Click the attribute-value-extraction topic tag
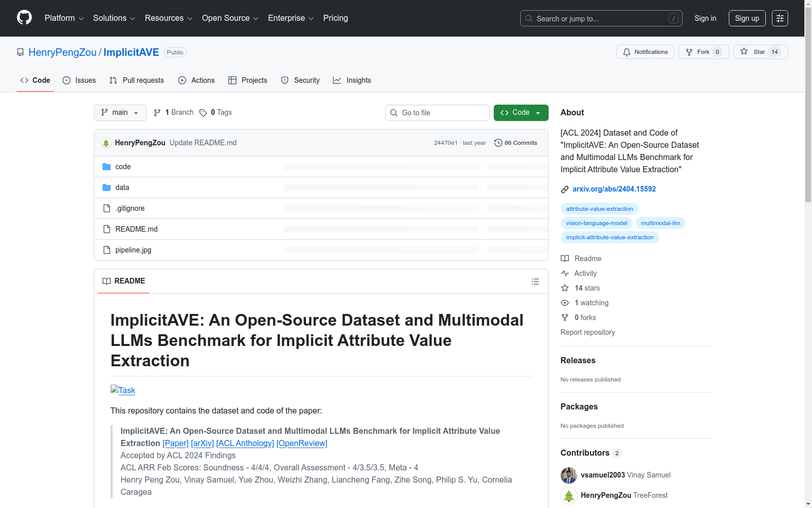The image size is (812, 508). point(599,209)
